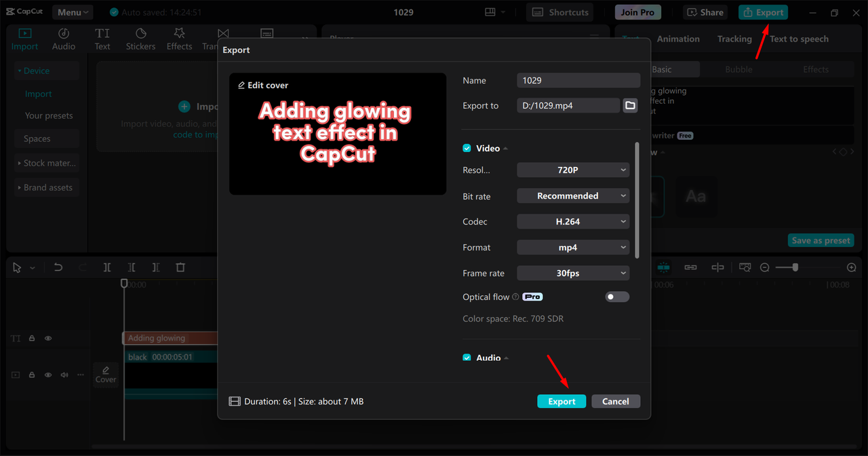Uncheck the Video export checkbox

tap(467, 148)
